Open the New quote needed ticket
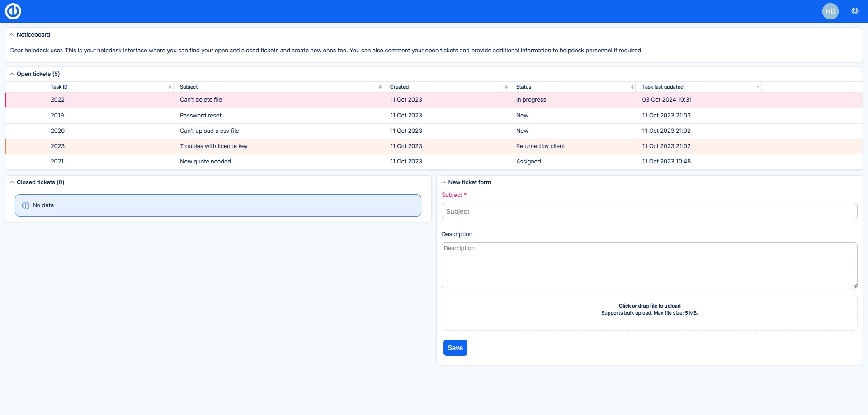This screenshot has width=868, height=415. [205, 162]
